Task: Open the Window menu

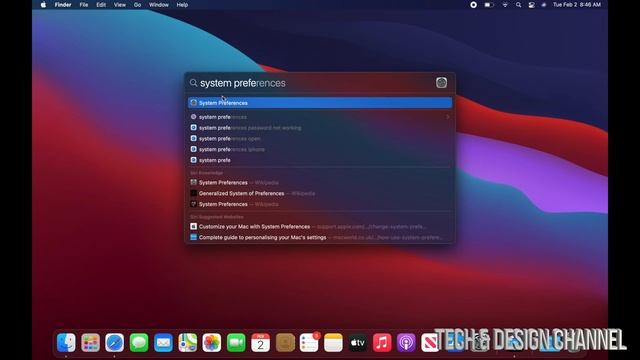Action: (x=159, y=5)
